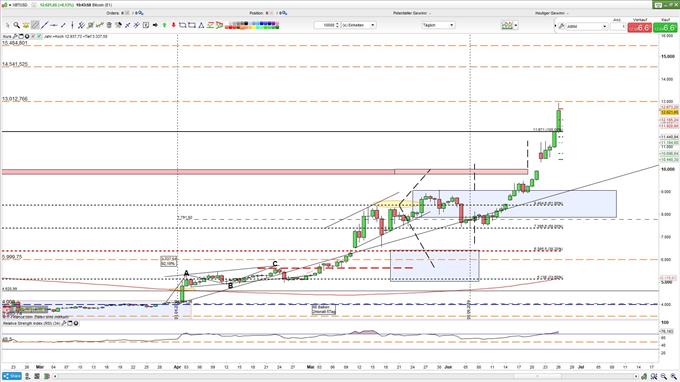Click the green Kauf buy button
This screenshot has width=680, height=382.
point(665,27)
